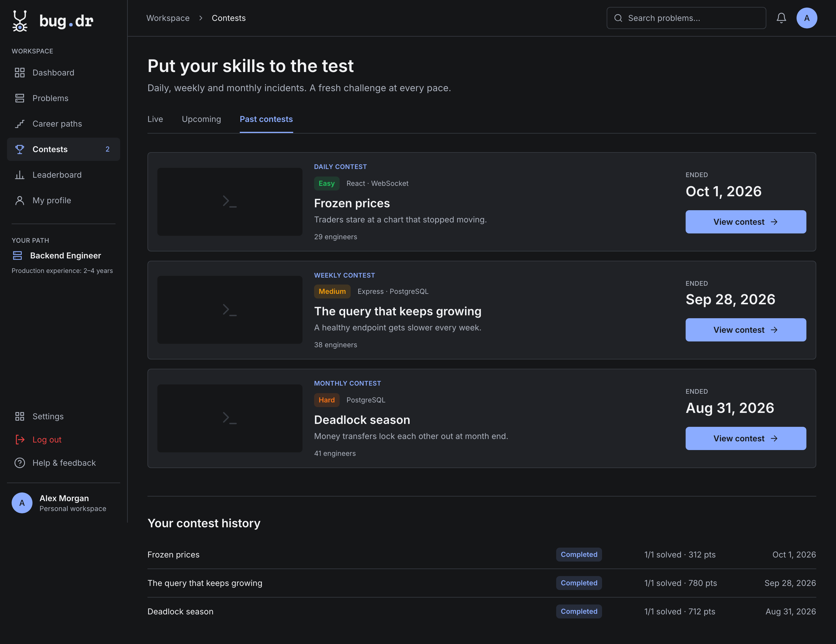View the Deadlock season contest
This screenshot has height=644, width=836.
tap(746, 439)
